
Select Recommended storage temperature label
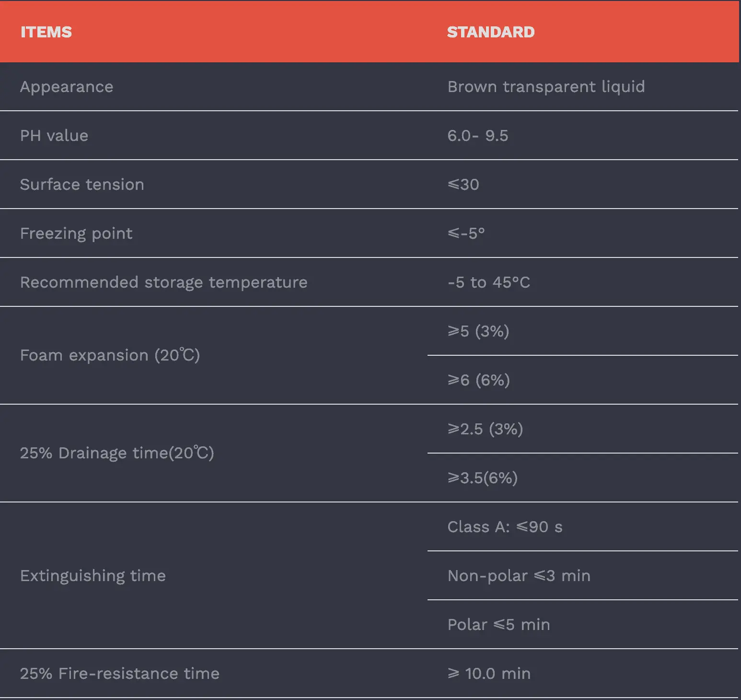[163, 282]
